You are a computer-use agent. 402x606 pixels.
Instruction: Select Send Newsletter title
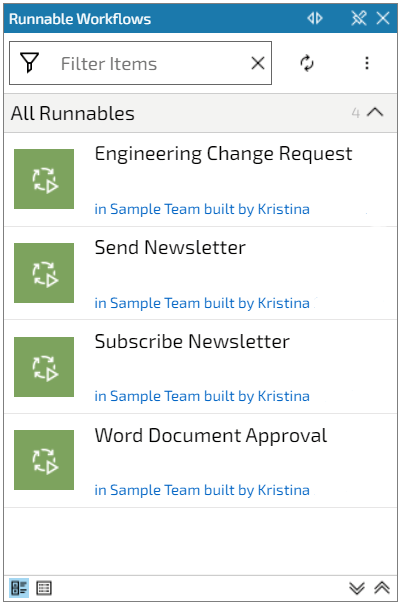coord(170,248)
